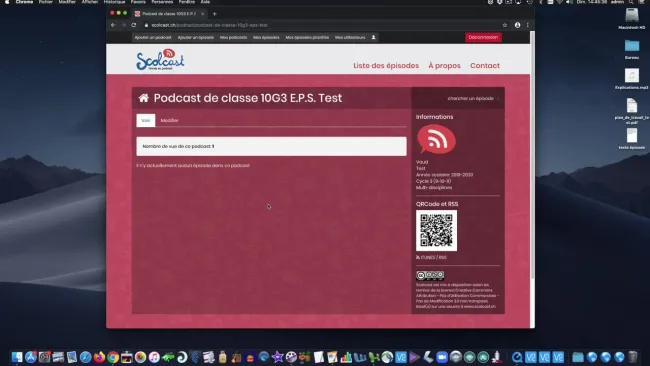Open the Afficher menu in the menu bar

coord(90,2)
